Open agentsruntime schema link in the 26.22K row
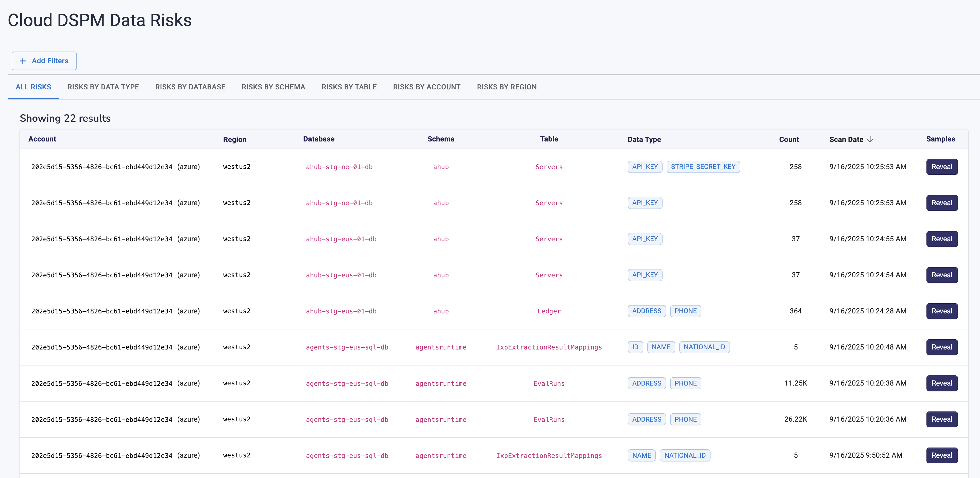Image resolution: width=980 pixels, height=478 pixels. tap(441, 419)
